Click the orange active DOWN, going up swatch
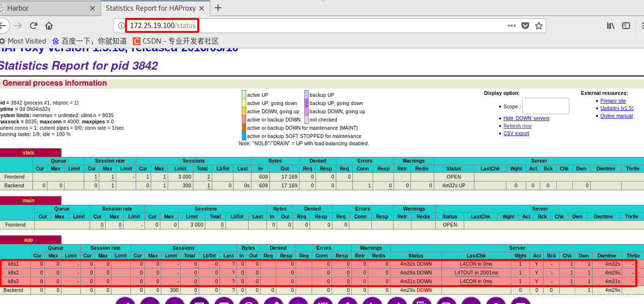The image size is (644, 304). point(244,111)
